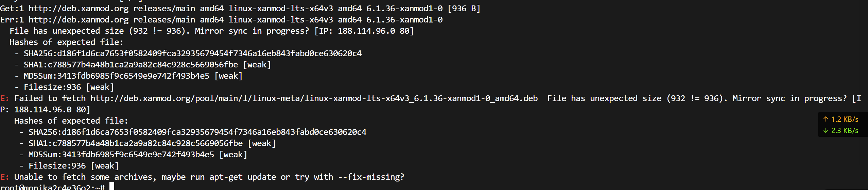868x190 pixels.
Task: Click the '[936 B]' size on the Get:1 line
Action: coord(464,9)
